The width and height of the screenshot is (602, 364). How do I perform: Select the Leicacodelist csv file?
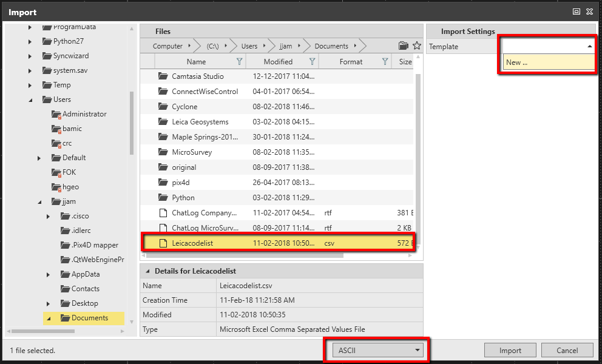point(192,243)
